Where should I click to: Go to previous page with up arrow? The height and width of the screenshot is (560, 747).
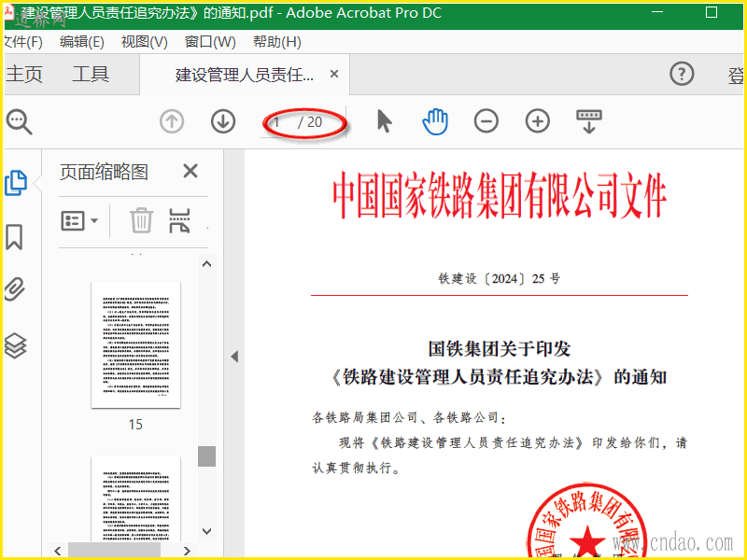click(x=172, y=121)
